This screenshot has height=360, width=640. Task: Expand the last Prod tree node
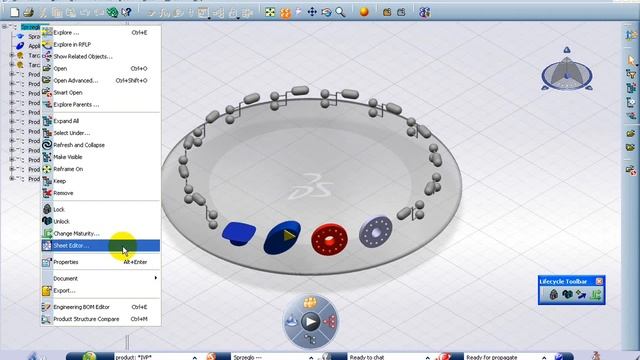tap(12, 179)
